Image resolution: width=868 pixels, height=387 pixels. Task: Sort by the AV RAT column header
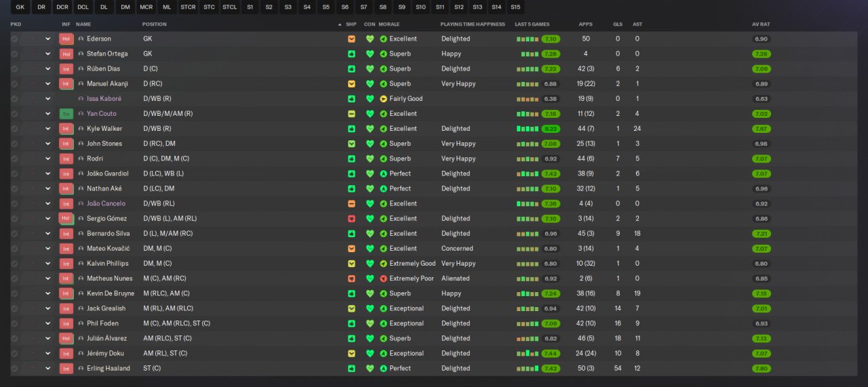[761, 24]
